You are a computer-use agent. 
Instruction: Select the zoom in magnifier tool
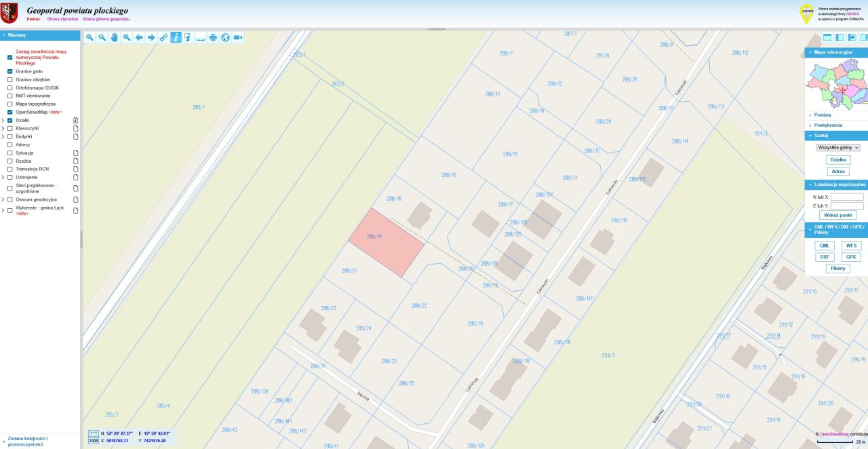pos(90,37)
